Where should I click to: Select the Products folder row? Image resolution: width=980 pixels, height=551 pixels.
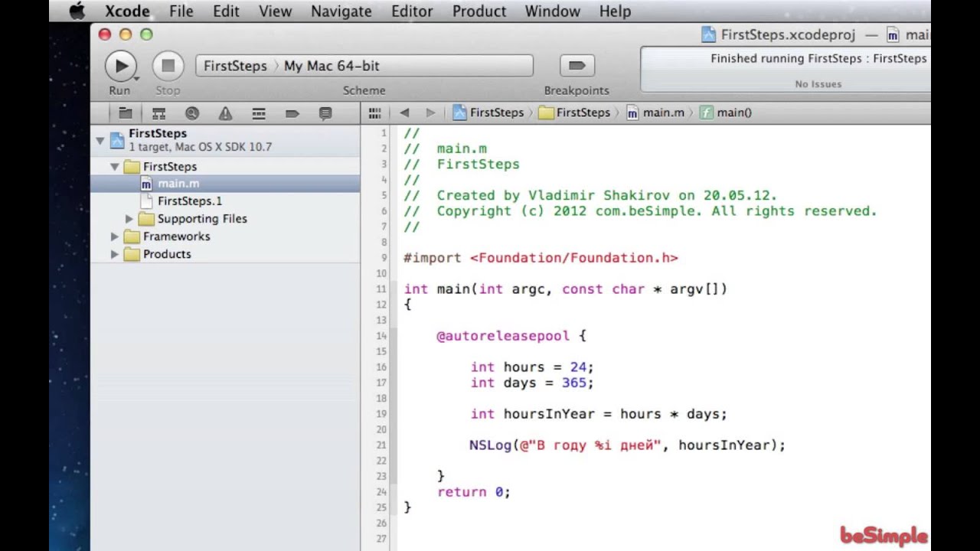(225, 254)
